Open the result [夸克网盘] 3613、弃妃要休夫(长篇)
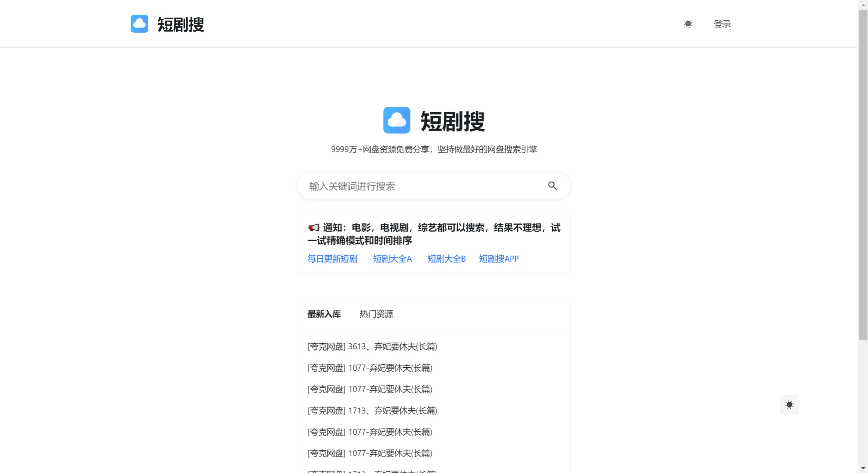This screenshot has height=473, width=868. [x=372, y=346]
